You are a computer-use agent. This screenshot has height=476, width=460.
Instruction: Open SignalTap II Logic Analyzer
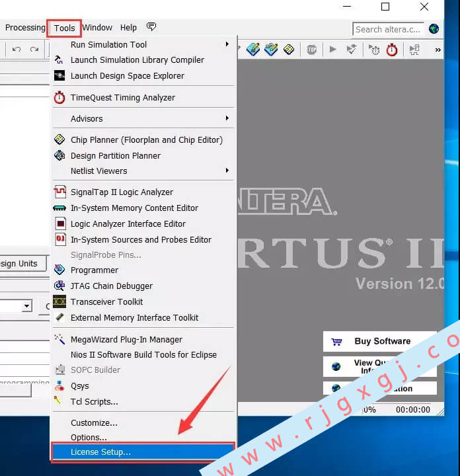(x=143, y=192)
